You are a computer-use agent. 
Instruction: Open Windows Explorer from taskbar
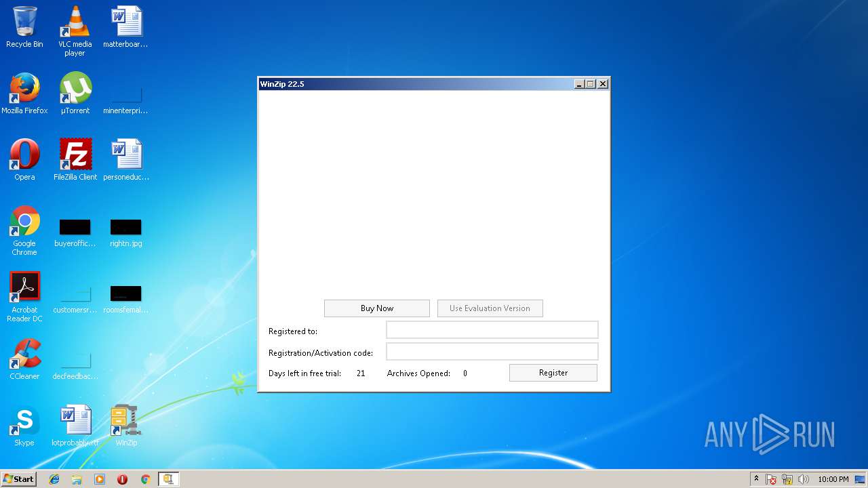pos(77,479)
